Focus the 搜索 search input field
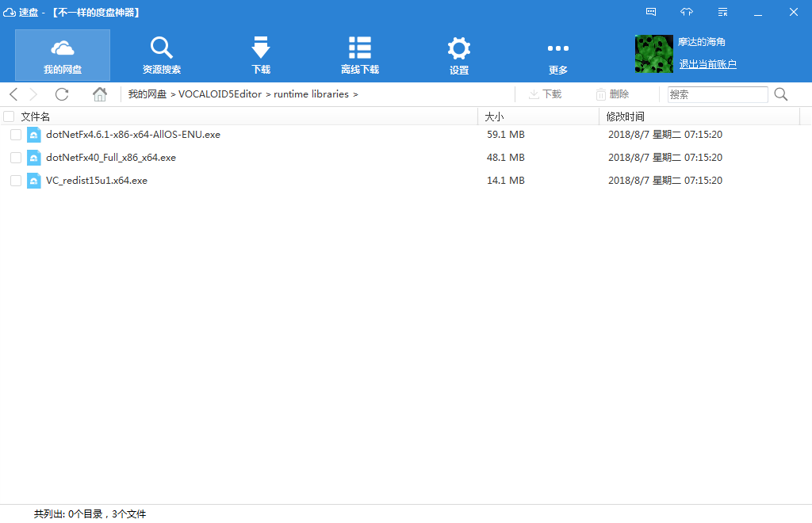The image size is (812, 523). (718, 94)
